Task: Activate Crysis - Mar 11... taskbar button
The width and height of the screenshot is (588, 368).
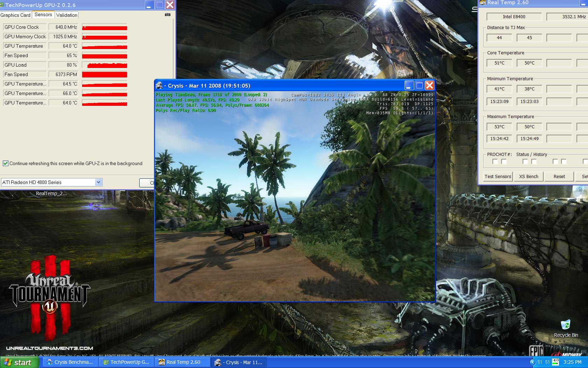Action: 239,362
